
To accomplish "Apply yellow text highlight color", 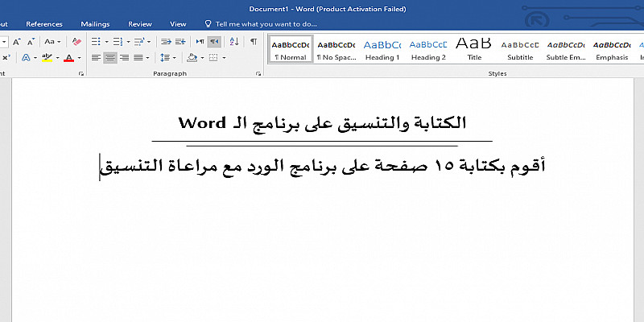I will click(47, 58).
